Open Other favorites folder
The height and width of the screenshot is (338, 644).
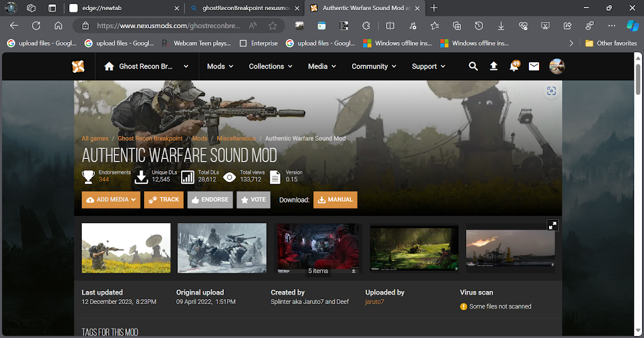(x=611, y=43)
